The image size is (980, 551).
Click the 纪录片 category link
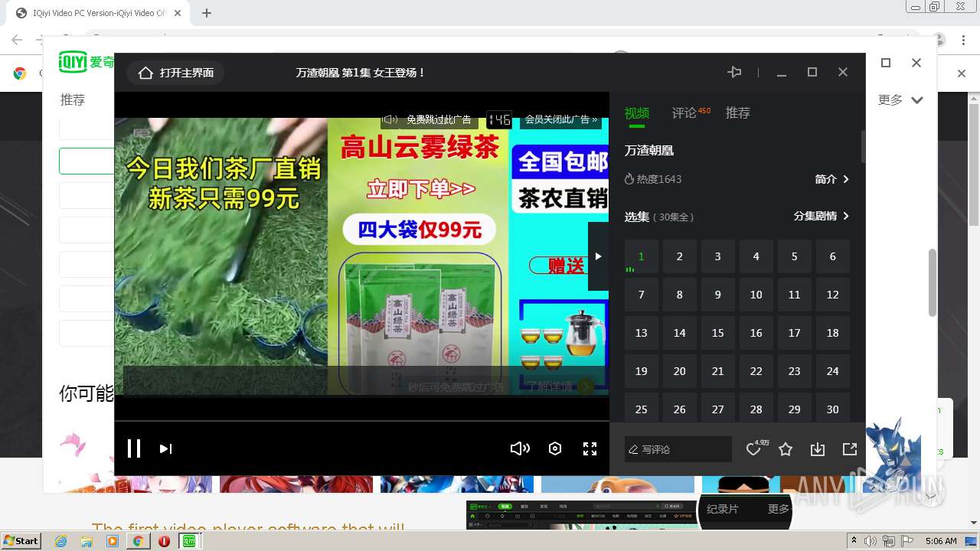pos(722,509)
